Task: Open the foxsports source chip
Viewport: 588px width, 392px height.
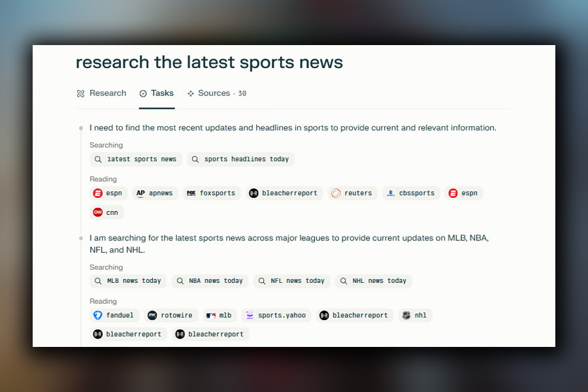Action: (212, 193)
